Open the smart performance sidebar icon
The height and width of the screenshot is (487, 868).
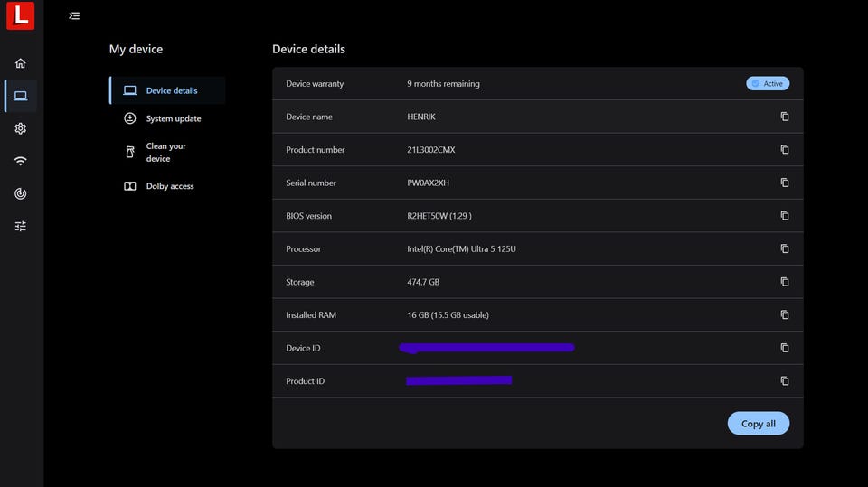point(21,193)
